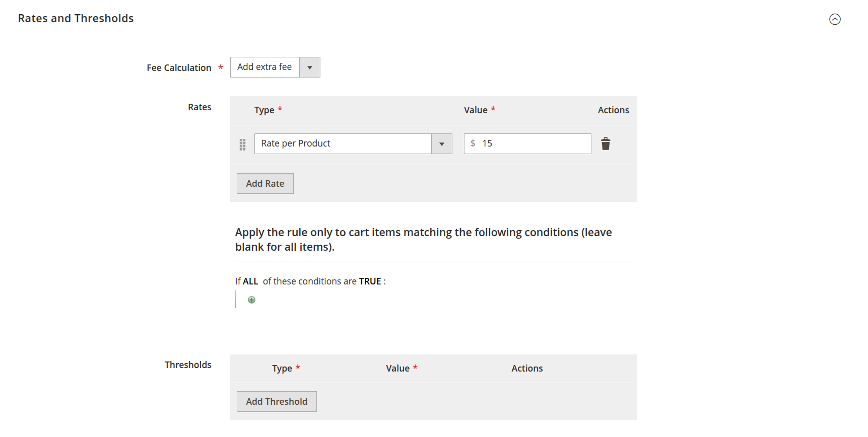
Task: Click the Actions header in the Rates table
Action: click(613, 110)
